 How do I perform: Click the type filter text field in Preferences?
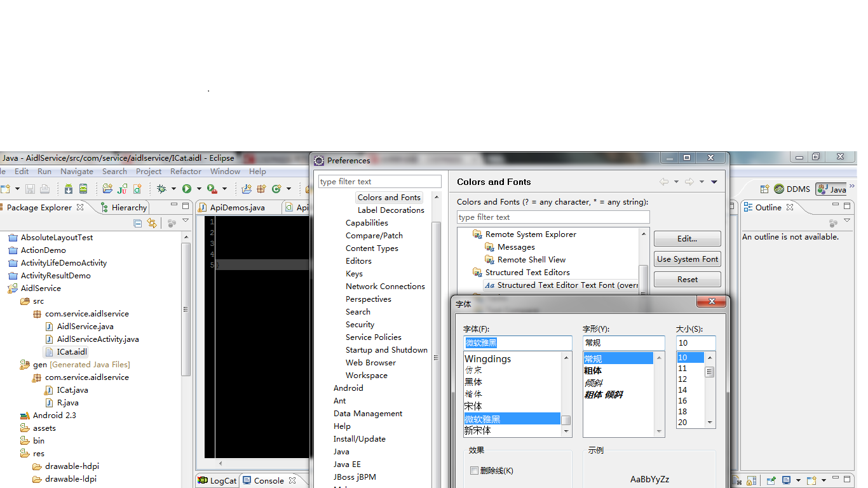pyautogui.click(x=379, y=181)
